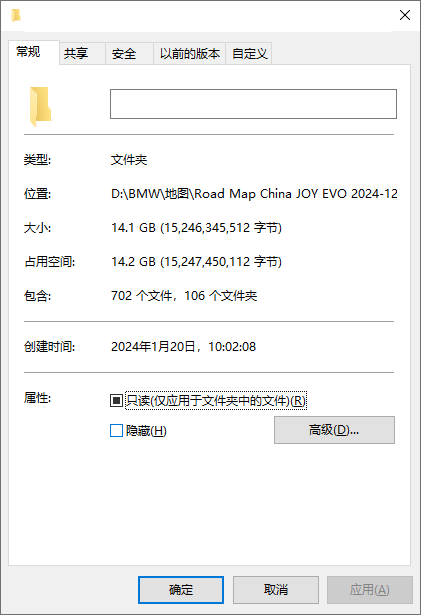This screenshot has width=421, height=615.
Task: Close the properties dialog with the X
Action: point(405,15)
